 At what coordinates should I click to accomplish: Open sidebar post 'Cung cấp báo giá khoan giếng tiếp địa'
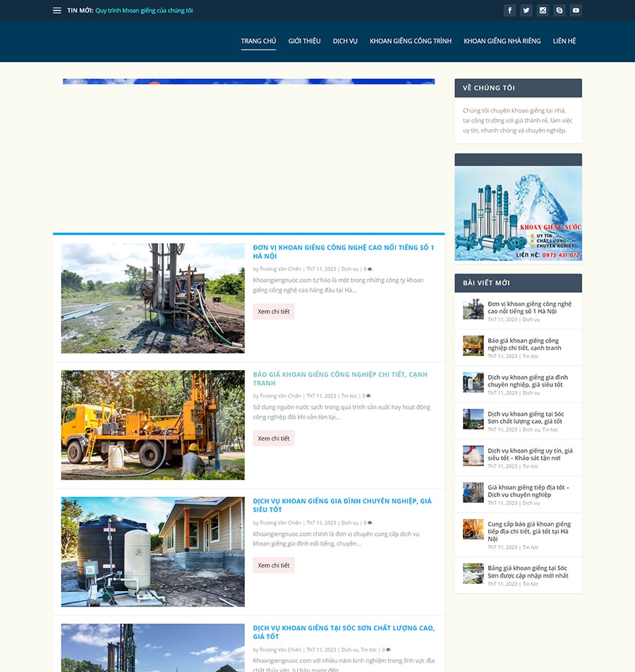(529, 532)
